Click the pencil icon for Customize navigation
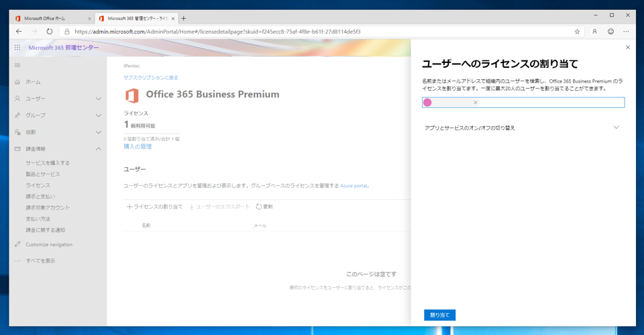Image resolution: width=644 pixels, height=335 pixels. click(x=17, y=244)
